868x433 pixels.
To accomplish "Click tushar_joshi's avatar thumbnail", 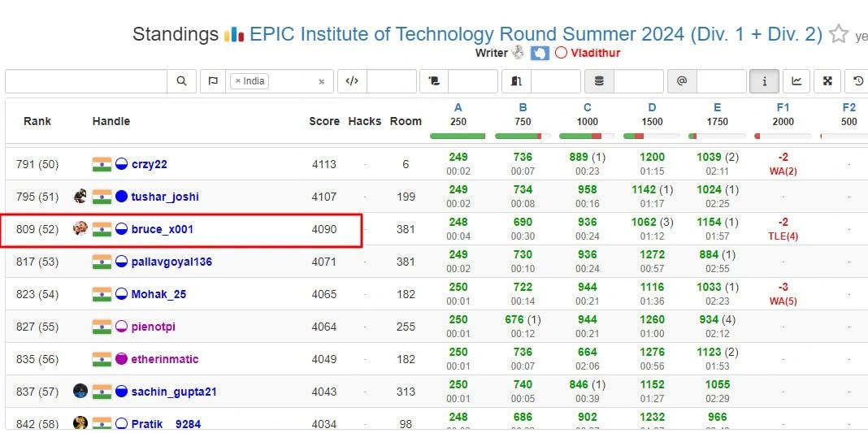I will (x=80, y=197).
